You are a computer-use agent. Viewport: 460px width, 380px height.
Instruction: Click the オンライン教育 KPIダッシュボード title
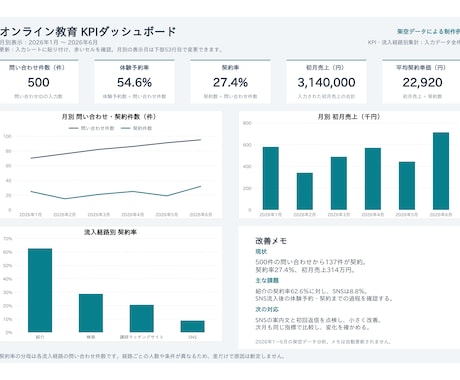[x=88, y=32]
